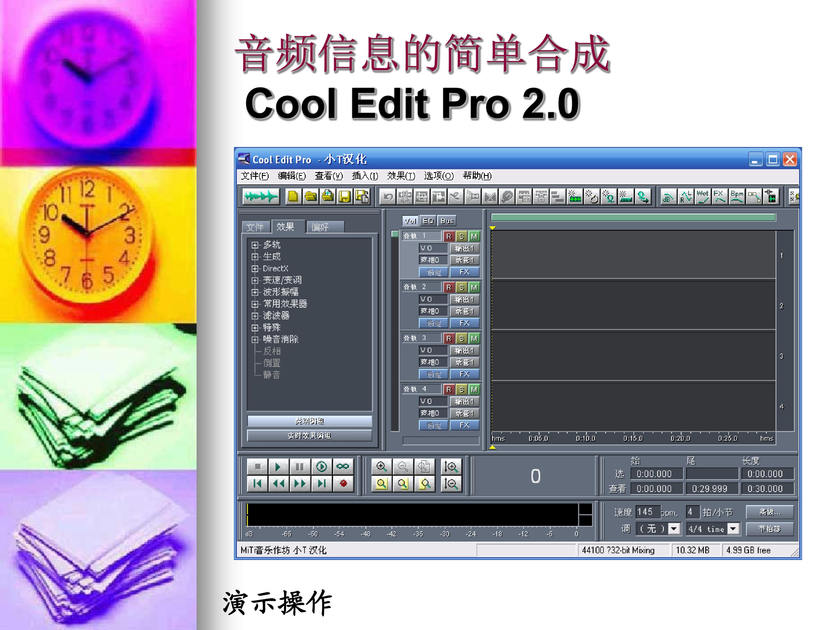The height and width of the screenshot is (630, 840).
Task: Click the 0:10.0 mark on the timeline ruler
Action: pos(586,439)
